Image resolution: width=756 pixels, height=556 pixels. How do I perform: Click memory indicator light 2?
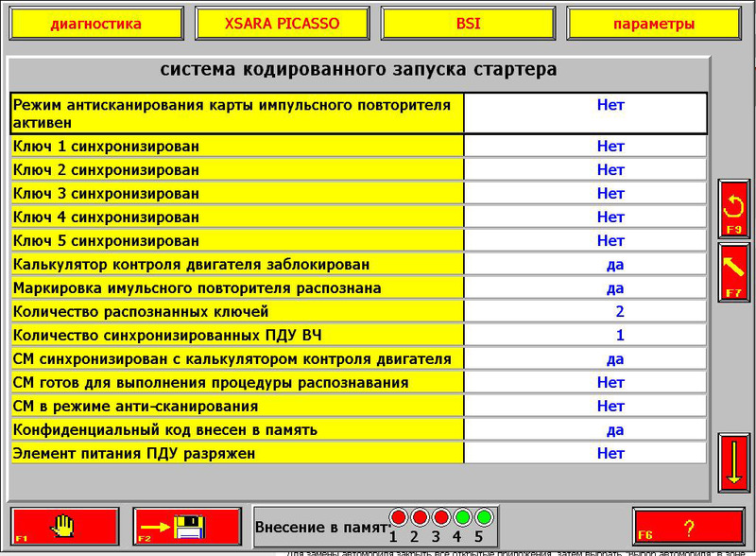pos(420,517)
